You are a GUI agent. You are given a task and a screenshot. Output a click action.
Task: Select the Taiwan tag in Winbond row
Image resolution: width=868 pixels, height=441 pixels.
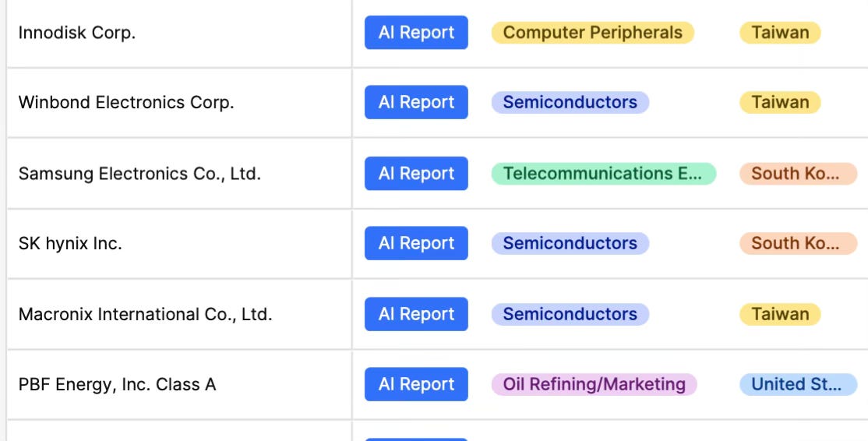pos(780,102)
